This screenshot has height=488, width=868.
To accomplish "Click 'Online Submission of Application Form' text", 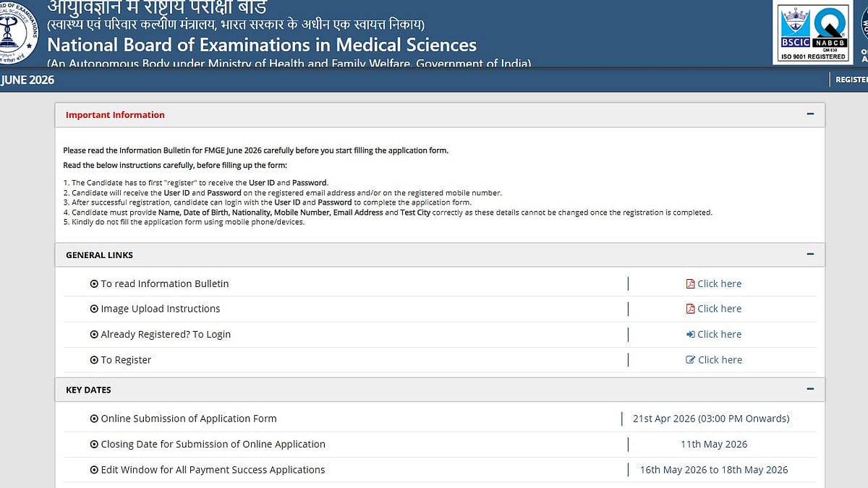I will 189,419.
